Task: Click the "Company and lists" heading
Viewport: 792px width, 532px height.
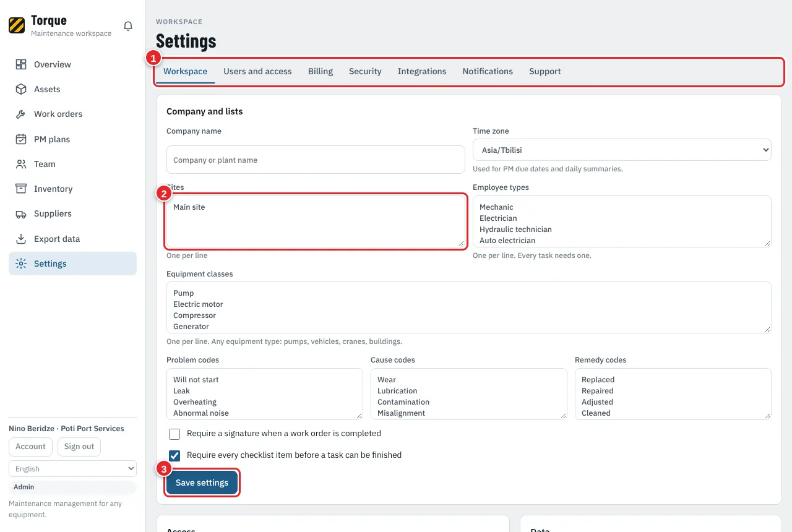Action: [x=205, y=111]
